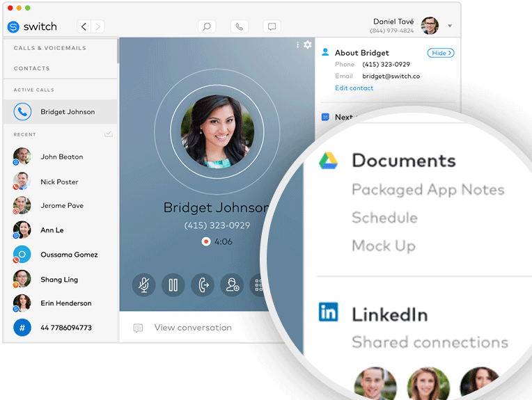Click the LinkedIn icon
532x400 pixels.
click(329, 312)
